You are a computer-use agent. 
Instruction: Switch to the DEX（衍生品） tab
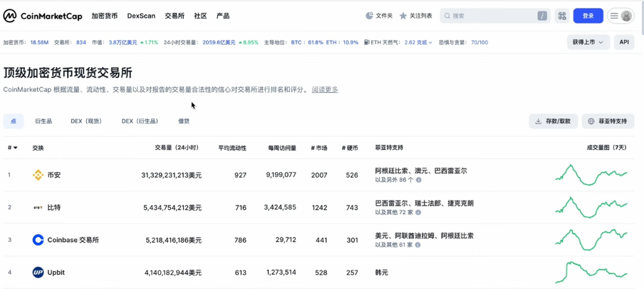140,121
